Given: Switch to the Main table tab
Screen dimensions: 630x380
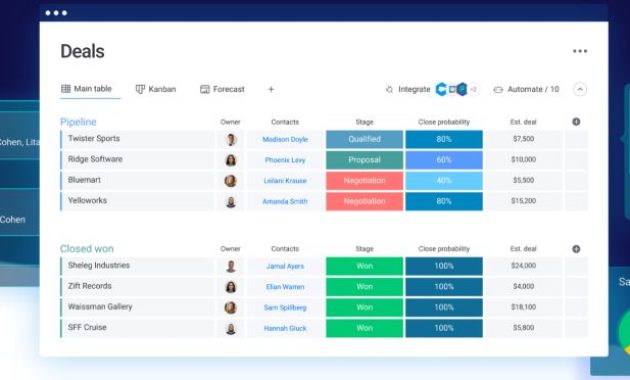Looking at the screenshot, I should [x=86, y=89].
